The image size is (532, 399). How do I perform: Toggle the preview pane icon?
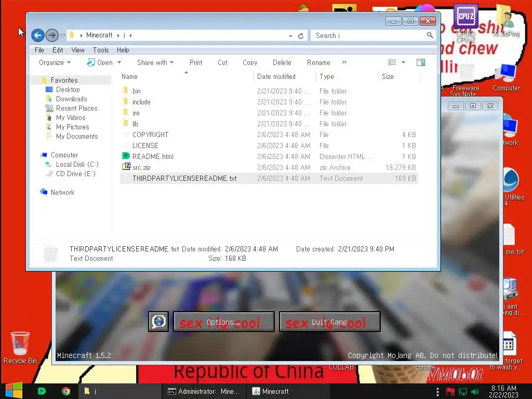(421, 62)
